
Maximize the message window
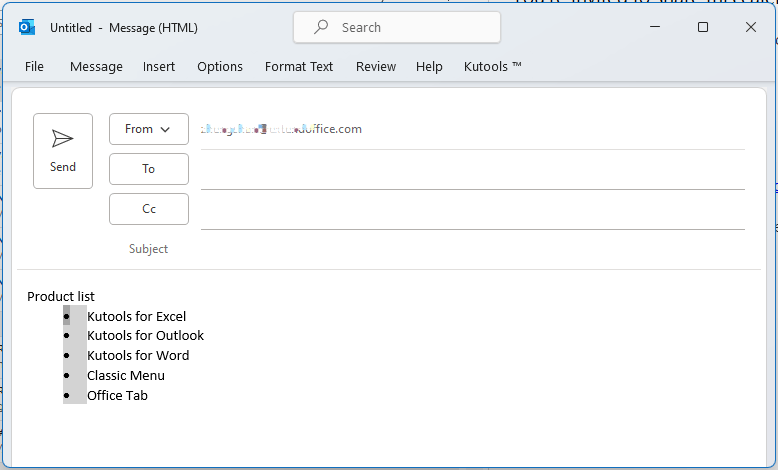pos(703,28)
